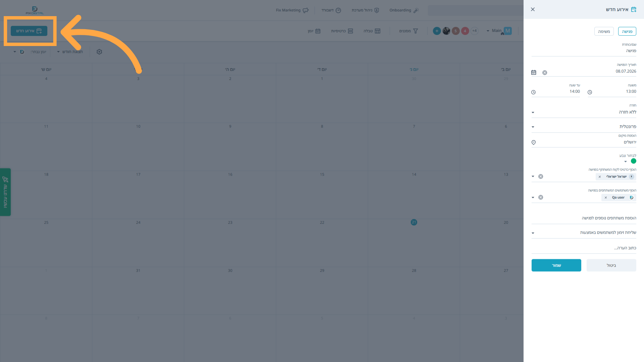Open the ניהול מערכת system management menu

(x=365, y=10)
